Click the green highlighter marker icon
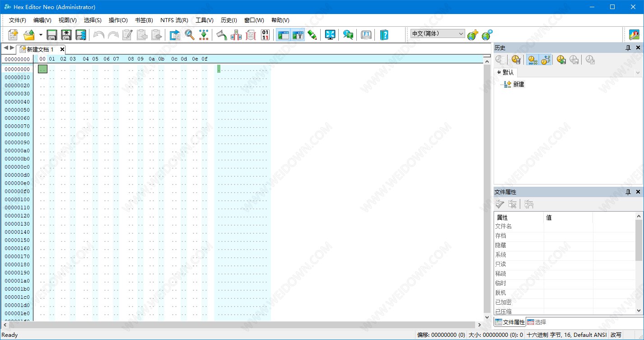The image size is (644, 340). point(312,35)
